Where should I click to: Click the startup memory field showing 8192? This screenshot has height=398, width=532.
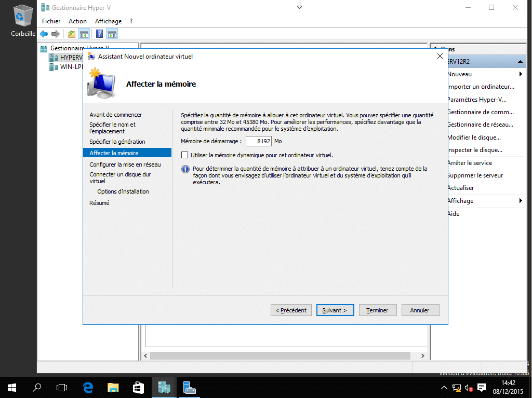259,141
